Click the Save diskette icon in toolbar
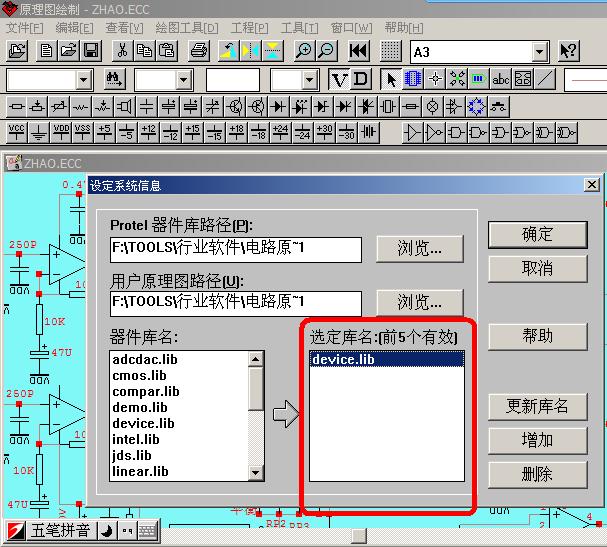The width and height of the screenshot is (607, 547). click(90, 51)
